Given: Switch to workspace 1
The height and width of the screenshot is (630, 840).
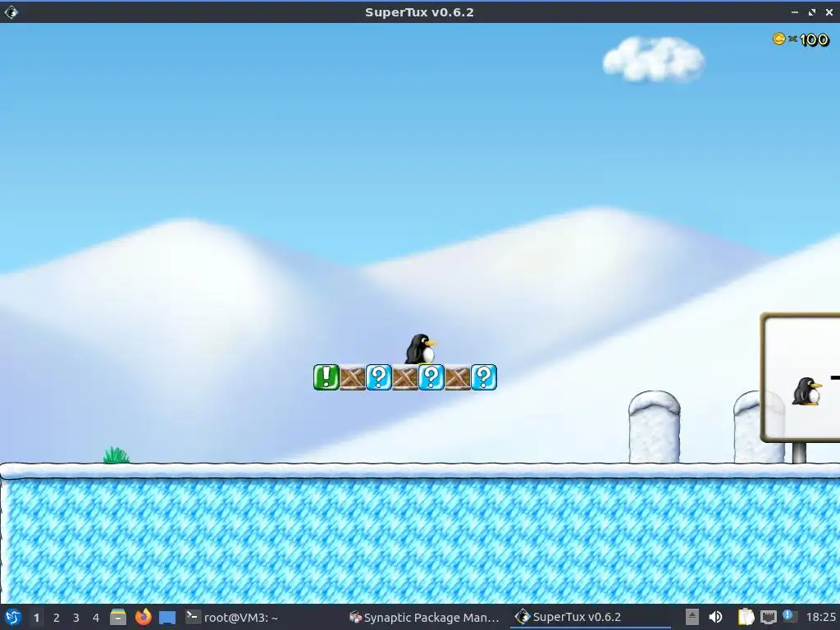Looking at the screenshot, I should [x=36, y=618].
